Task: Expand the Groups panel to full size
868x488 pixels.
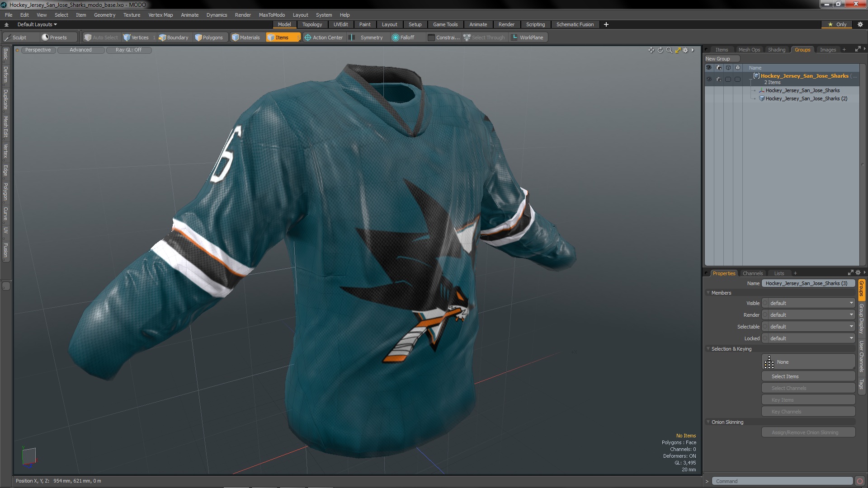Action: 858,49
